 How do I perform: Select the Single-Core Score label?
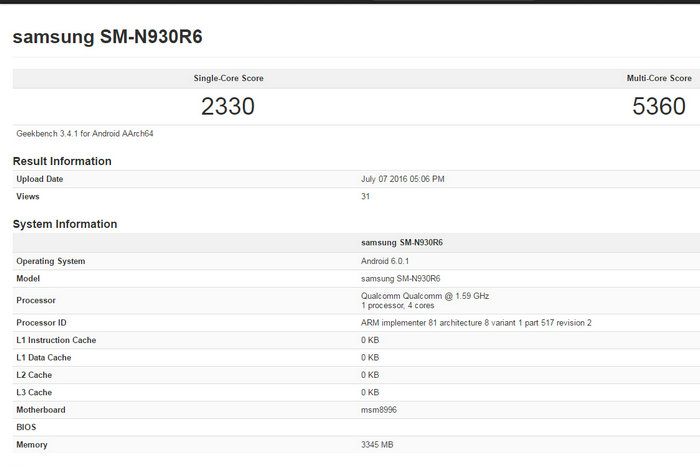pos(229,78)
